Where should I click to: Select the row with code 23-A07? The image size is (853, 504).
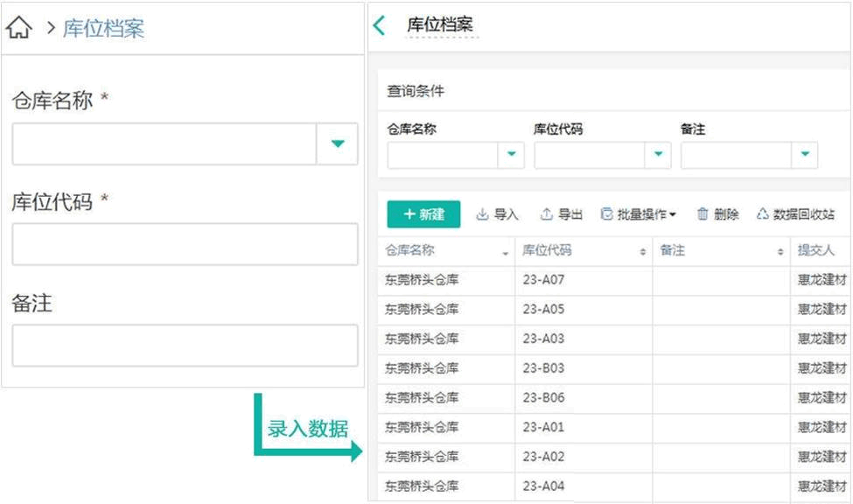[x=543, y=280]
